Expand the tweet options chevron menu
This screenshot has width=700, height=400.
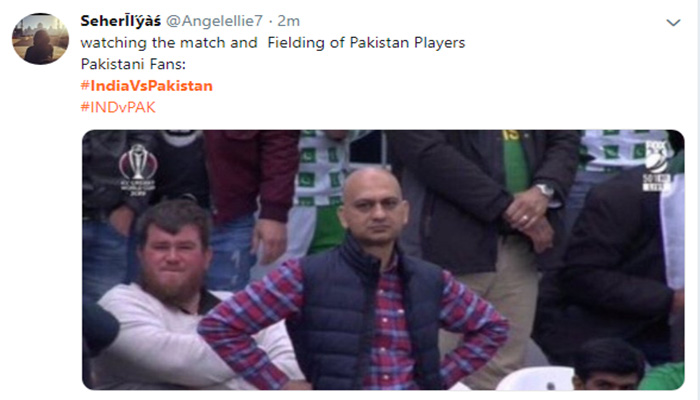point(673,22)
